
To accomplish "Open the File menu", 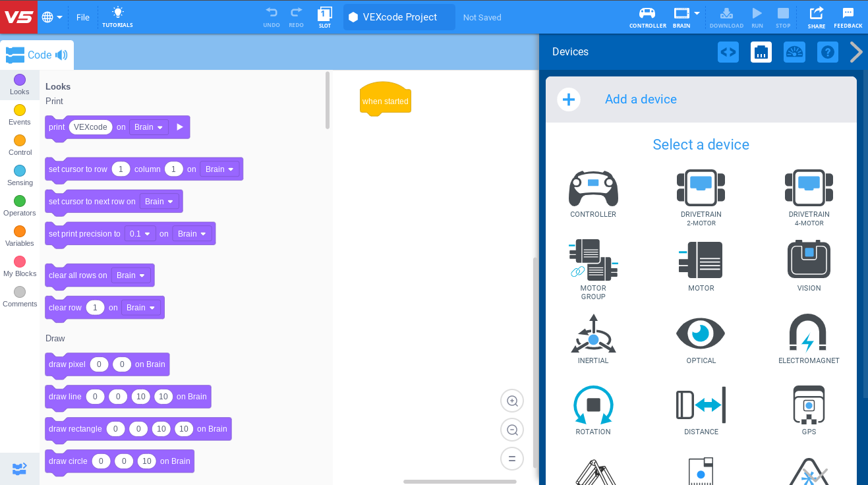I will point(83,17).
